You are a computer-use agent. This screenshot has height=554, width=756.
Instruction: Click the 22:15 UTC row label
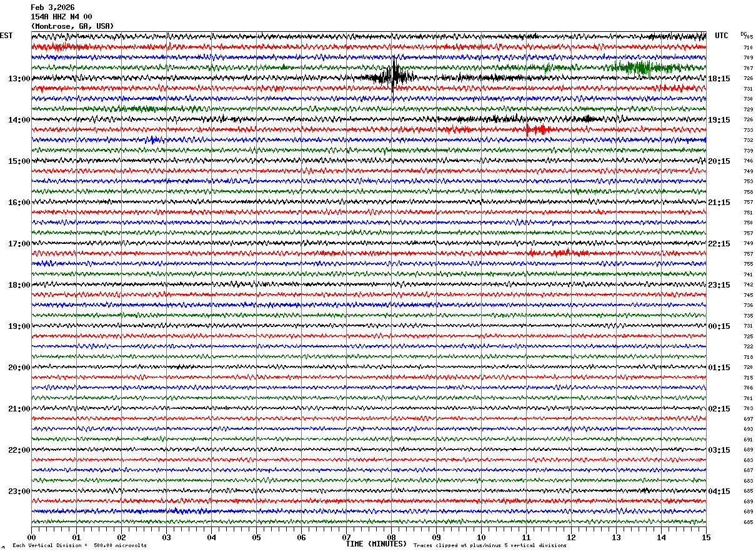pyautogui.click(x=719, y=244)
